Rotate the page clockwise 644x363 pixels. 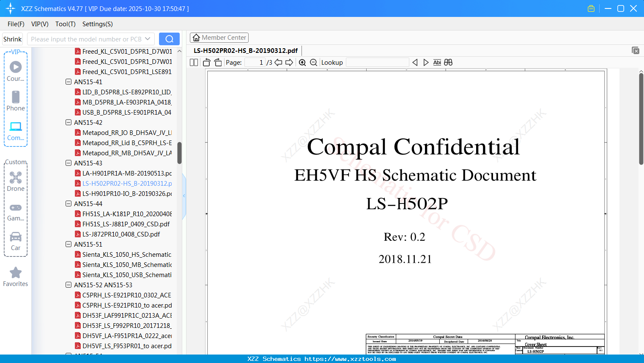(x=218, y=63)
